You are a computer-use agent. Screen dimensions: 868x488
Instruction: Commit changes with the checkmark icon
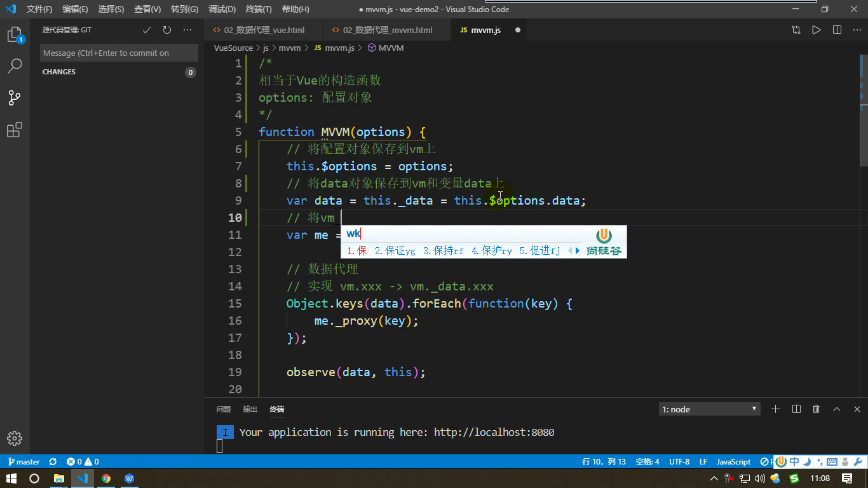147,30
